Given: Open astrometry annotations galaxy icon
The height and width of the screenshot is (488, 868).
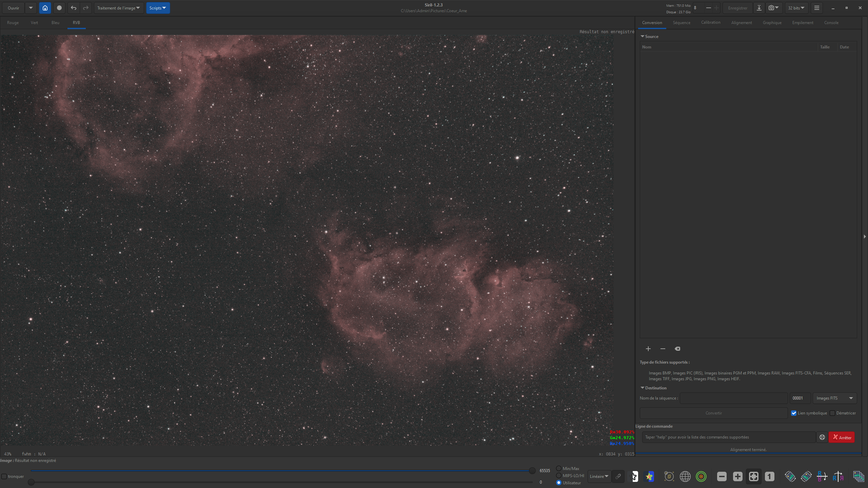Looking at the screenshot, I should point(669,476).
